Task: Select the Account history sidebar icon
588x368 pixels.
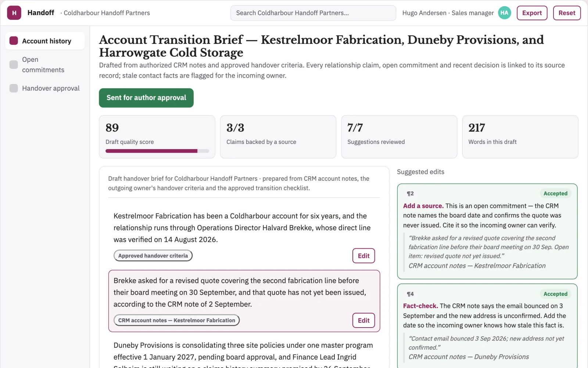Action: point(14,41)
